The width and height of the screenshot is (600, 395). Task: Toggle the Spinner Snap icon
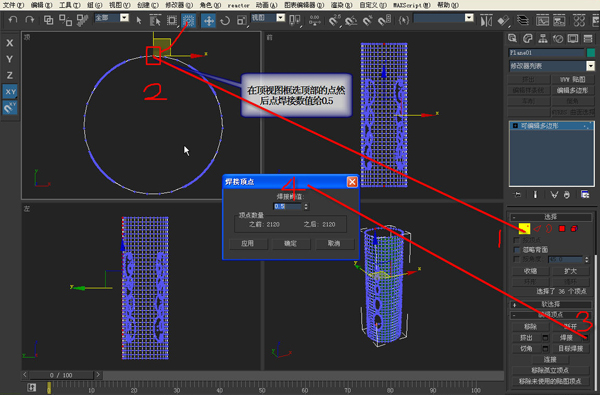point(384,20)
